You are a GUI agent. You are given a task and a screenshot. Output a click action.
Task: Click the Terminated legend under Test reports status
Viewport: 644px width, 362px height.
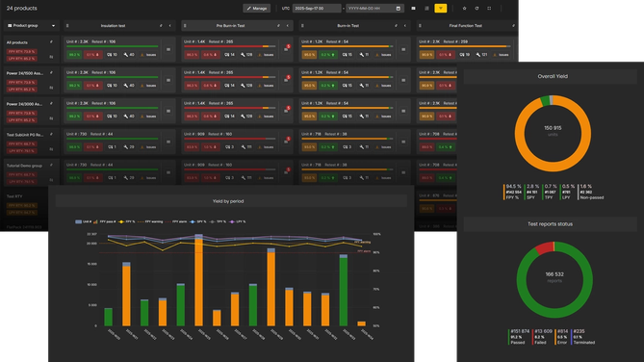pos(583,337)
